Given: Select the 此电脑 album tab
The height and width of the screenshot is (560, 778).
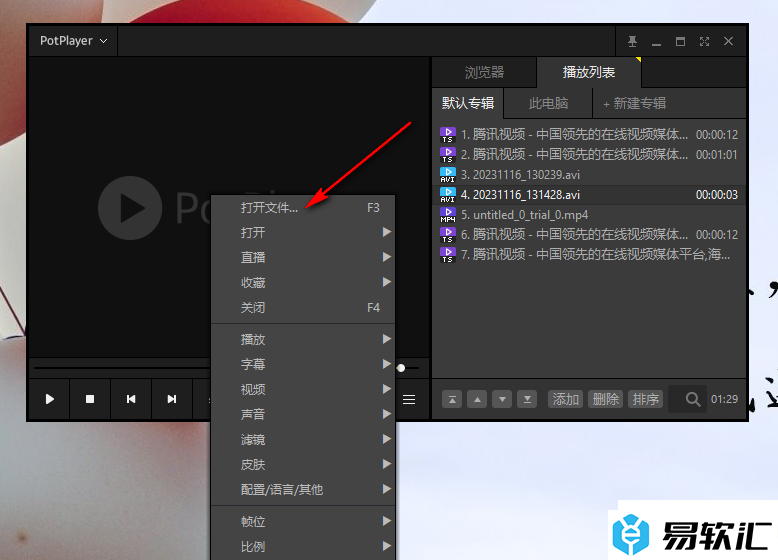Looking at the screenshot, I should (x=548, y=103).
